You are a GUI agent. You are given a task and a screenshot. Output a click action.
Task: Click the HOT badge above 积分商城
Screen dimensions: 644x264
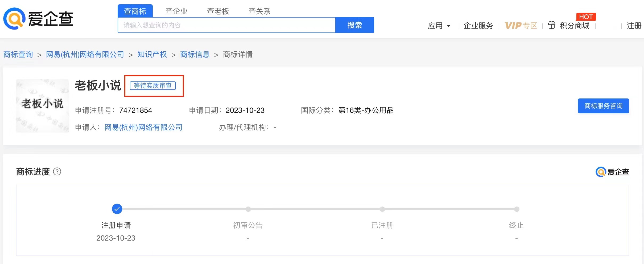pos(586,17)
